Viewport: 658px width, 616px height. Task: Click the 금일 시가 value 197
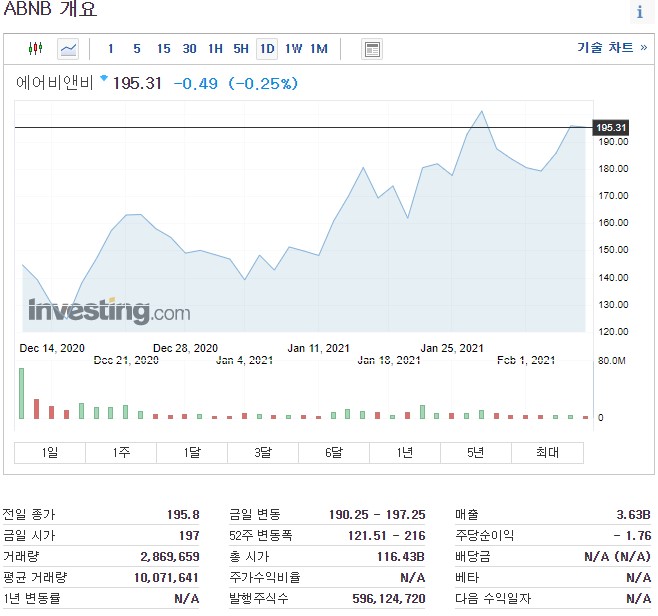click(x=189, y=535)
